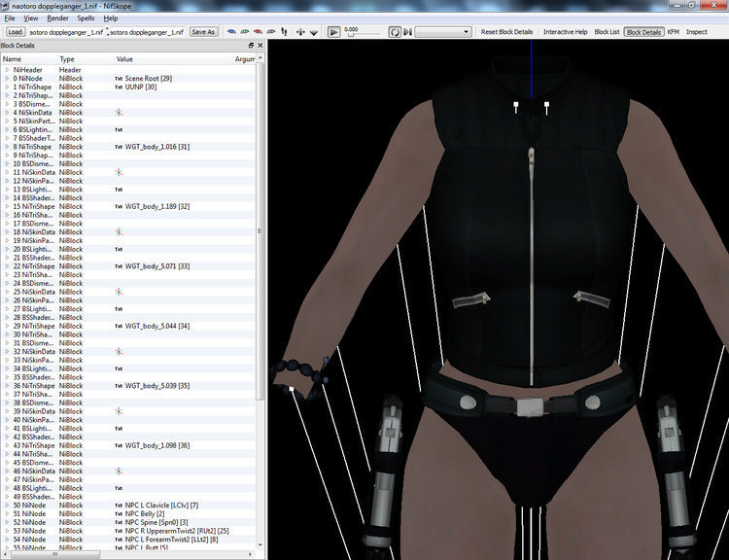Toggle animation loop button
The height and width of the screenshot is (560, 729).
point(395,32)
